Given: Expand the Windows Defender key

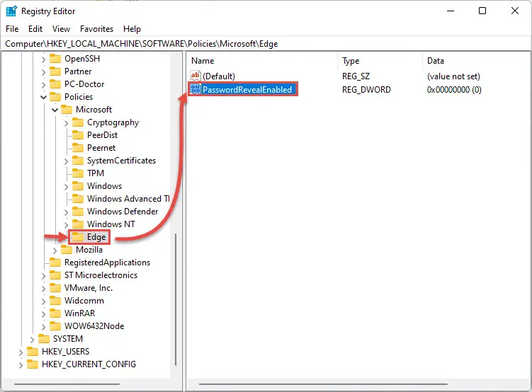Looking at the screenshot, I should click(x=66, y=212).
